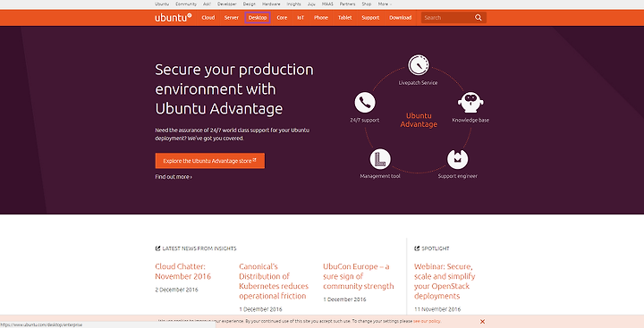Open the Desktop navigation menu item
644x328 pixels.
pyautogui.click(x=258, y=18)
